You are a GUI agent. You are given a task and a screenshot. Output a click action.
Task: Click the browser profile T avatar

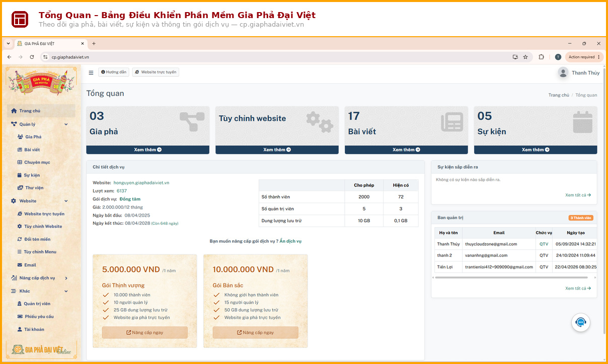coord(558,57)
